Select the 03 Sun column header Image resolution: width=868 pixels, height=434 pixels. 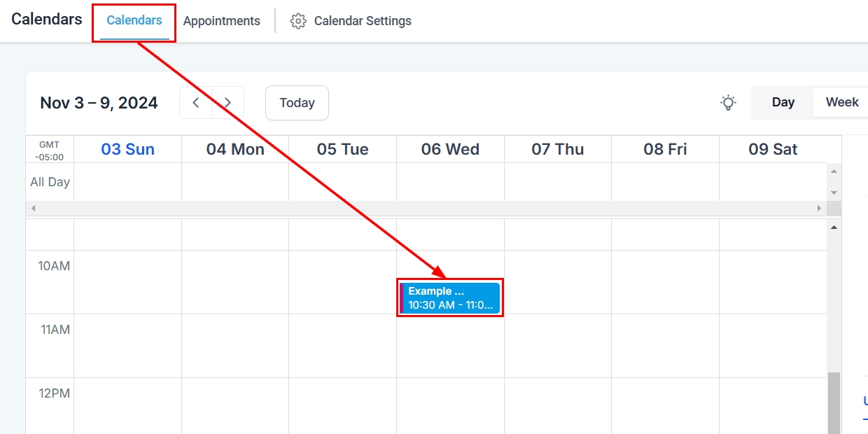tap(127, 149)
